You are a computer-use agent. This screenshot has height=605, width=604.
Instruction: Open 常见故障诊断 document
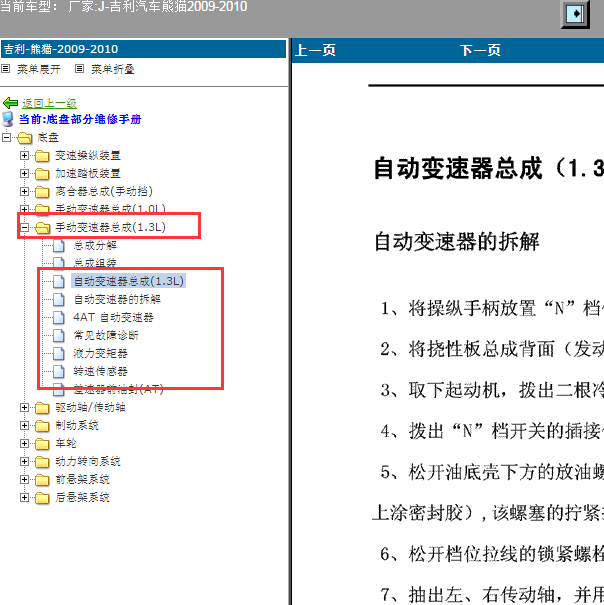106,335
